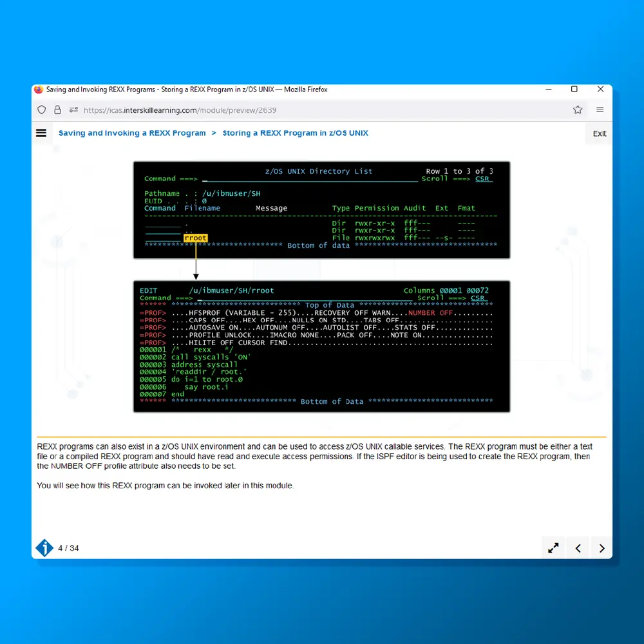
Task: Click the Exit button
Action: pyautogui.click(x=599, y=134)
